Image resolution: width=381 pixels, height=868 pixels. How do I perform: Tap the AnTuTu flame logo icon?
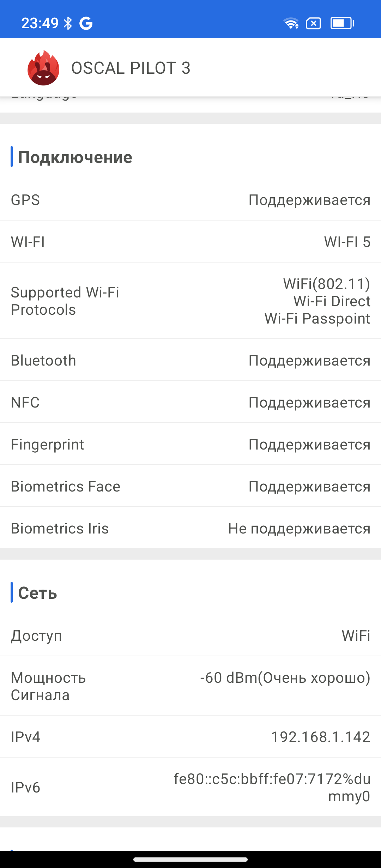pos(43,68)
